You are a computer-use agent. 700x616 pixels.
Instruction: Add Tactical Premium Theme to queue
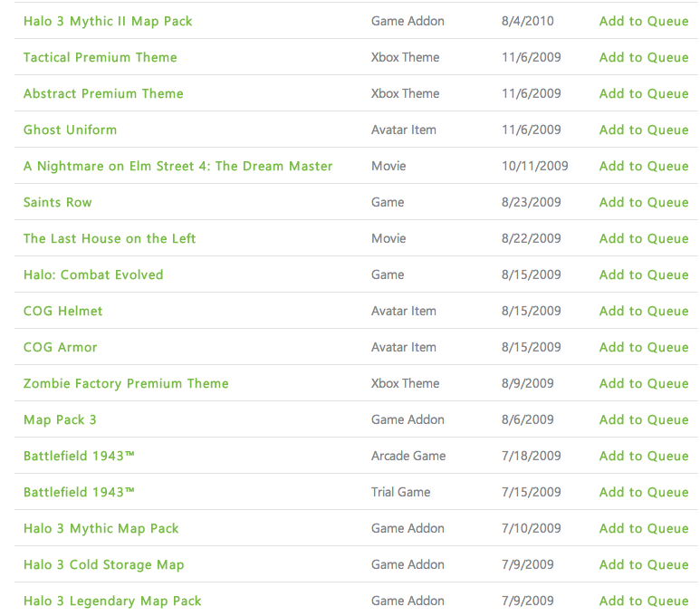pos(644,57)
